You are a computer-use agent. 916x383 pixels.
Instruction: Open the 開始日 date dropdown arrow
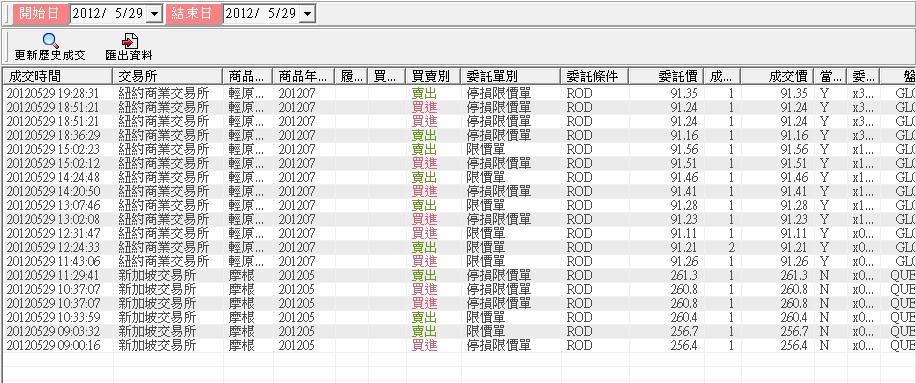pos(154,14)
